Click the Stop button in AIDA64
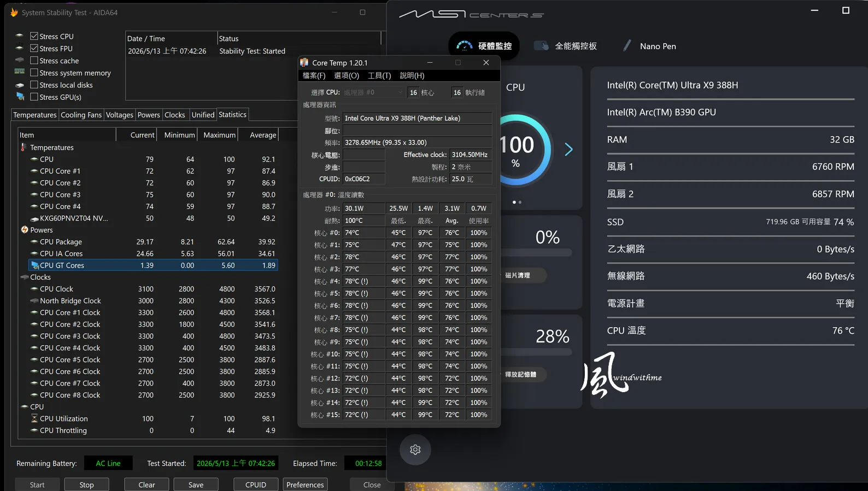The height and width of the screenshot is (491, 868). (x=86, y=484)
